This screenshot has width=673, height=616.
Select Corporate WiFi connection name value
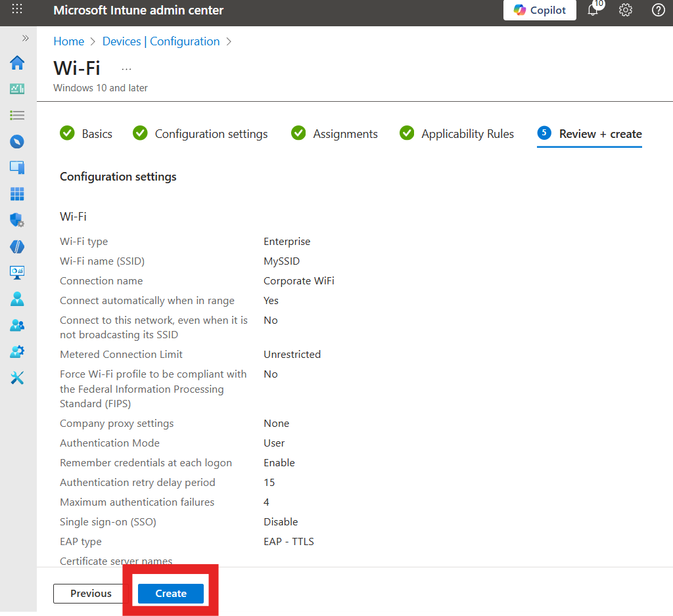299,281
